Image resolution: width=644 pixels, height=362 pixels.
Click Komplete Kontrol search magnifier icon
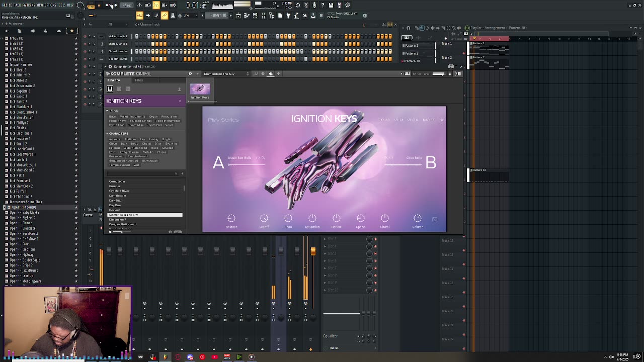click(x=190, y=74)
